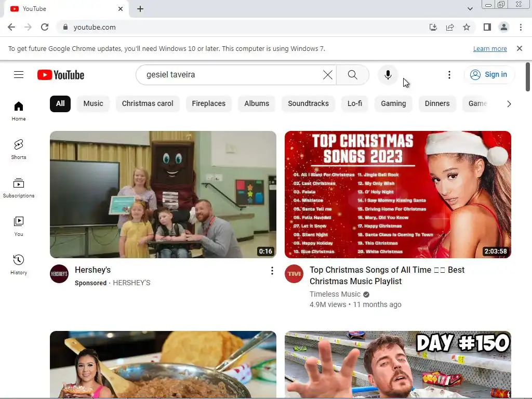Open Top Christmas Songs video title
Image resolution: width=532 pixels, height=399 pixels.
387,275
